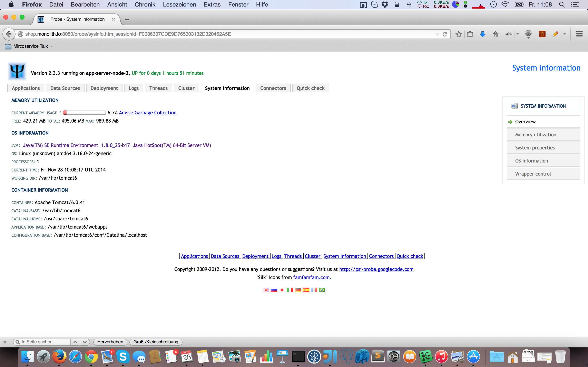Switch to the Threads tab
This screenshot has height=367, width=588.
click(x=158, y=88)
